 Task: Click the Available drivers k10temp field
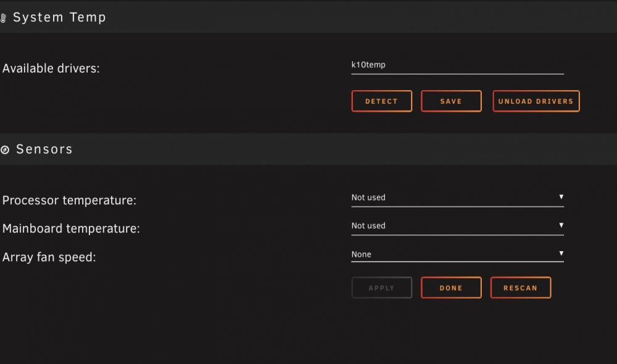tap(457, 65)
